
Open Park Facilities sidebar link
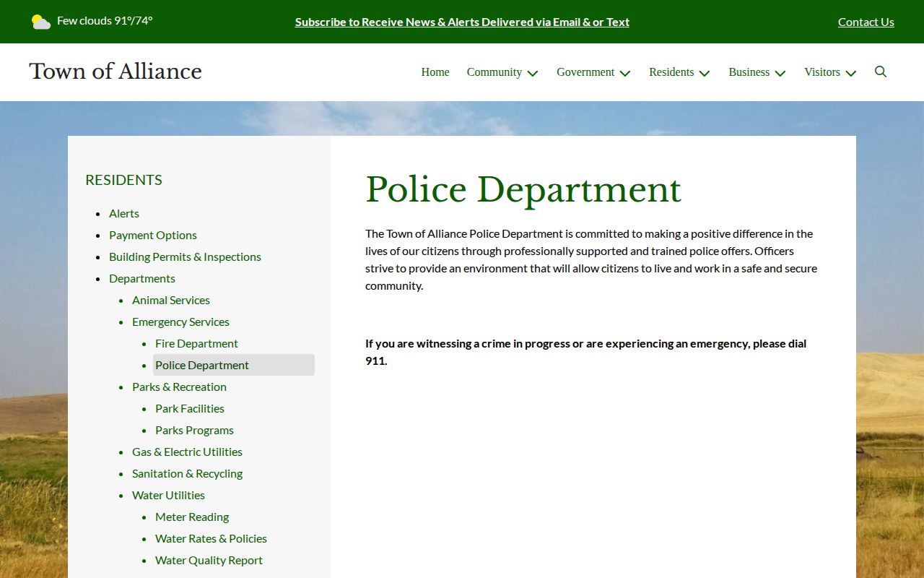pos(190,408)
